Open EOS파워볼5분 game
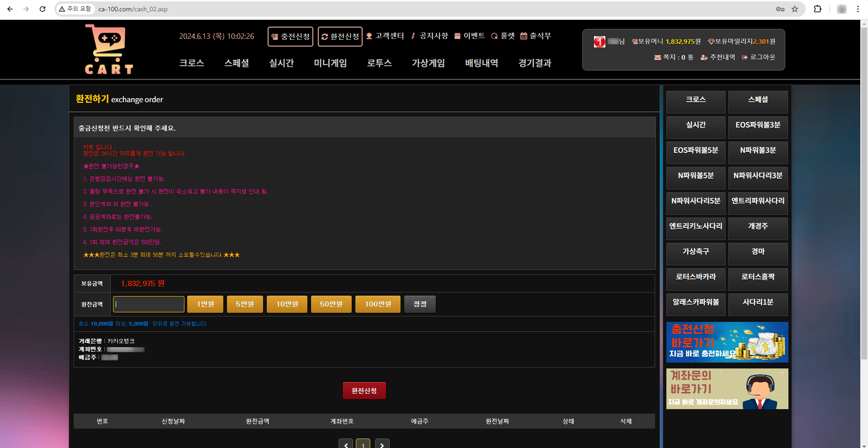The width and height of the screenshot is (868, 448). (696, 152)
